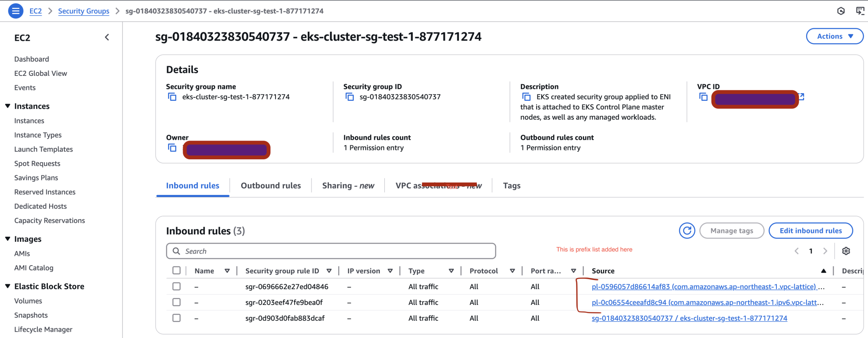The width and height of the screenshot is (868, 338).
Task: Switch to the Tags tab
Action: click(x=512, y=186)
